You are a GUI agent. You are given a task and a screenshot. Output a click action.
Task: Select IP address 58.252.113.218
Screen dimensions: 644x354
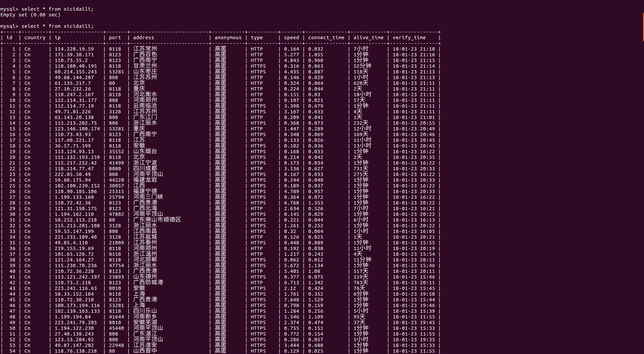[76, 220]
